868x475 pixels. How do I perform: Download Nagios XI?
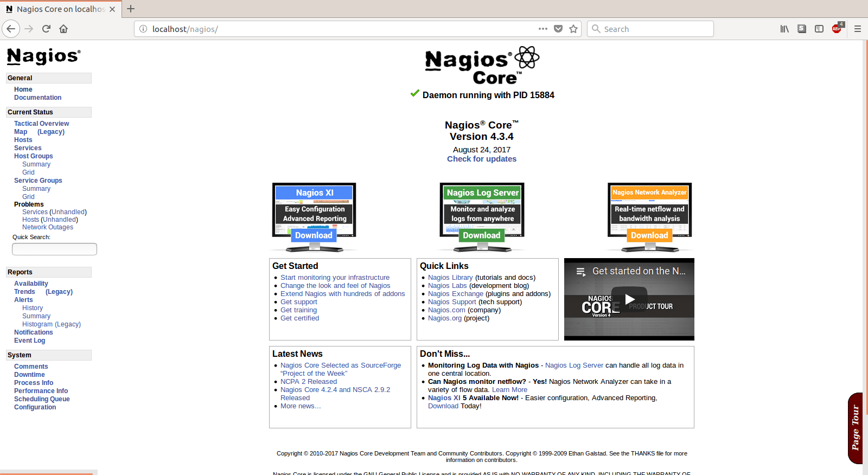coord(314,235)
